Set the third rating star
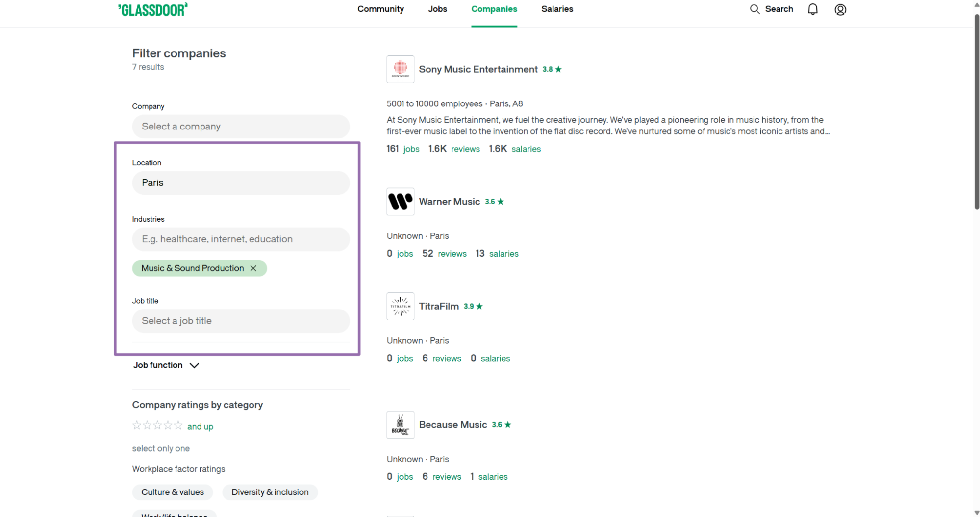Viewport: 980px width, 517px height. pyautogui.click(x=157, y=425)
